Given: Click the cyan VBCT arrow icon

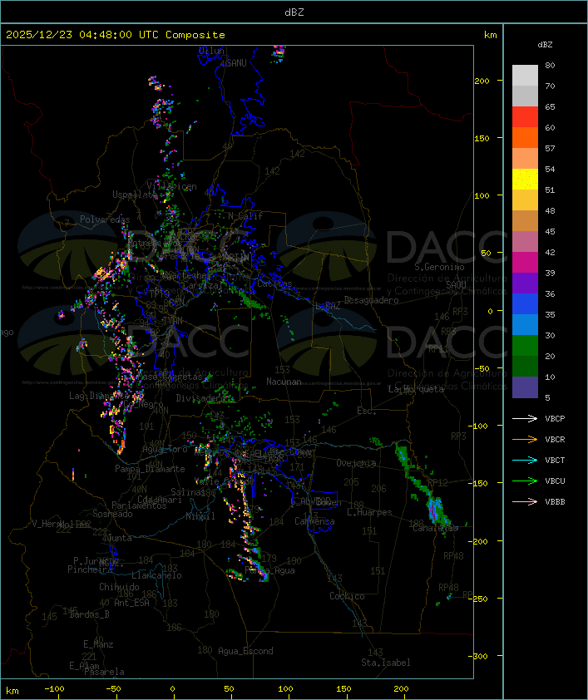Looking at the screenshot, I should tap(525, 460).
